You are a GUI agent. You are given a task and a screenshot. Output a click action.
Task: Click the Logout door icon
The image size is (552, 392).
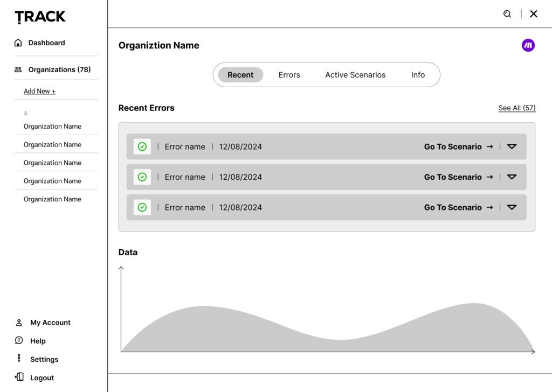coord(19,377)
